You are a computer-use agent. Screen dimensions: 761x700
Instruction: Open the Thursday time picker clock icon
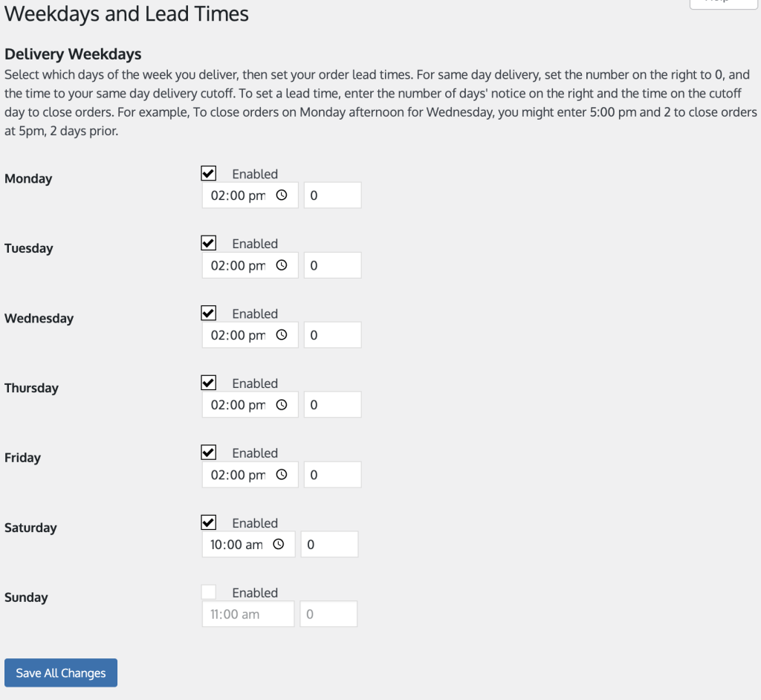(282, 405)
